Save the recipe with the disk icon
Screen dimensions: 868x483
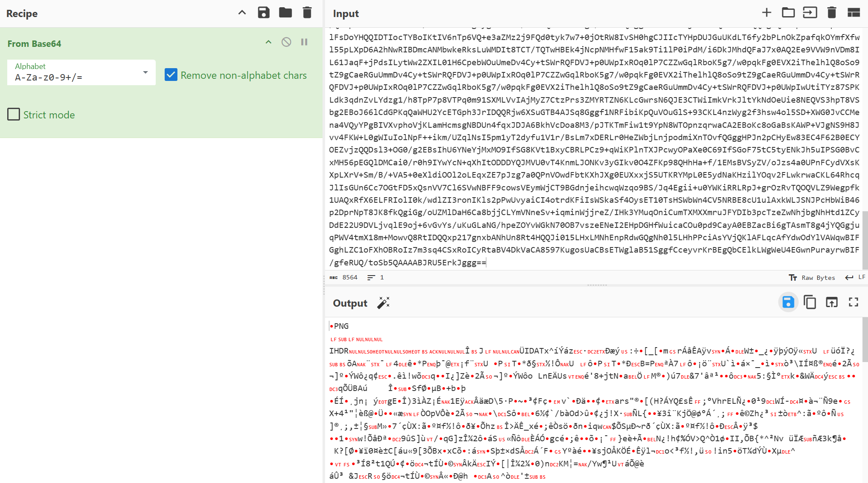(264, 13)
